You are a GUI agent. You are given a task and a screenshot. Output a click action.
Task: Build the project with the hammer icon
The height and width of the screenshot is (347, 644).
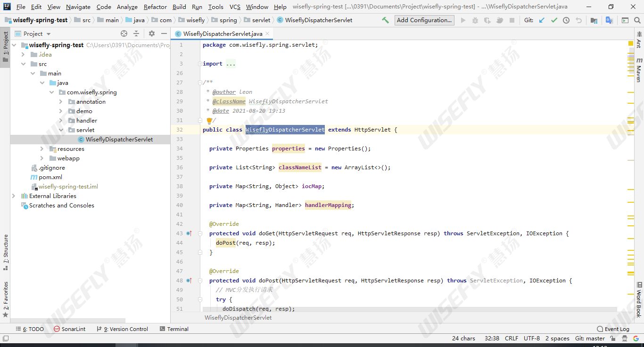tap(386, 20)
